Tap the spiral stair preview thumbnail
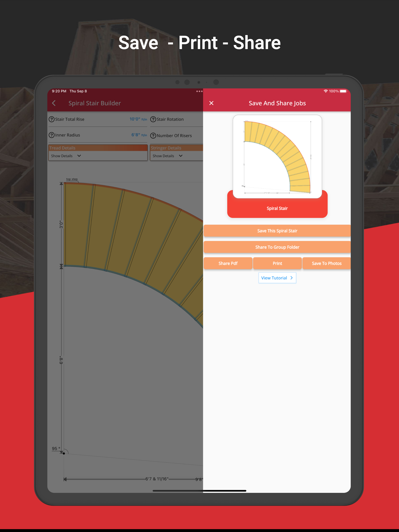 277,157
